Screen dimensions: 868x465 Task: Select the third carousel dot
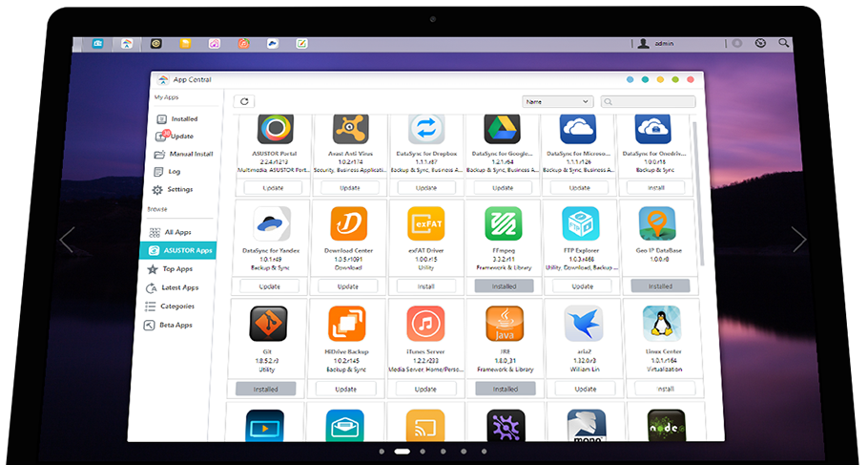(x=423, y=452)
